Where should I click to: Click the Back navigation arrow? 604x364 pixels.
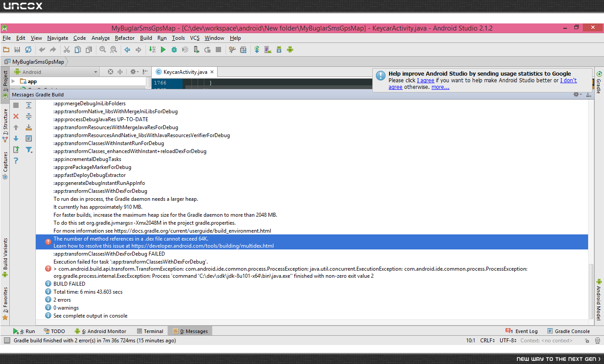click(x=127, y=50)
